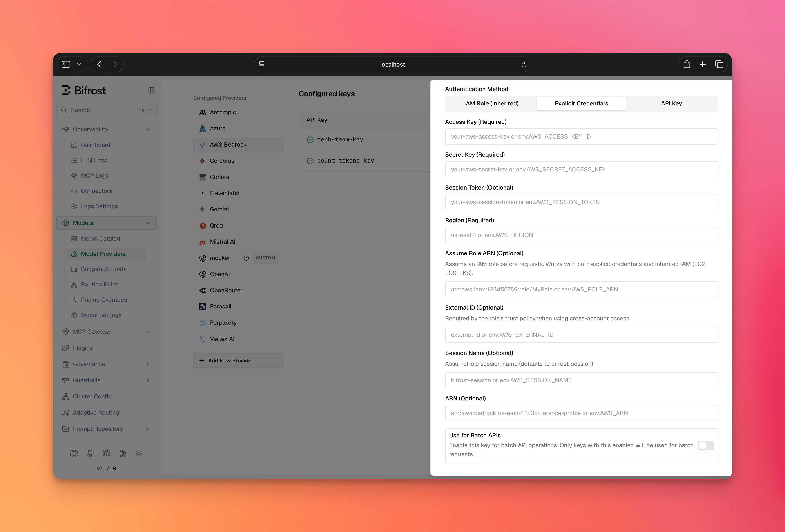Open the Safari sidebar options dropdown arrow
The height and width of the screenshot is (532, 785).
coord(79,64)
